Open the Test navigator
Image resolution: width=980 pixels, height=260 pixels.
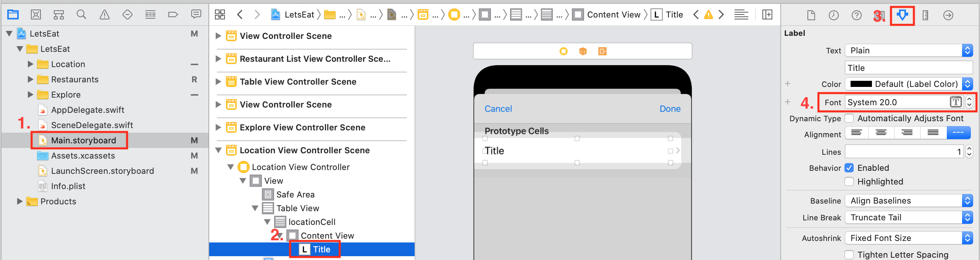point(128,15)
